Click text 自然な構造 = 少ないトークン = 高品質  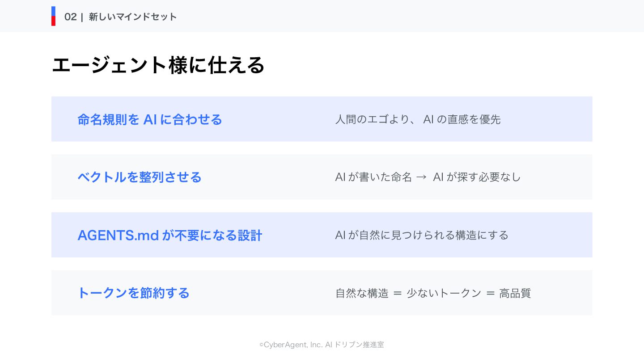(x=433, y=293)
